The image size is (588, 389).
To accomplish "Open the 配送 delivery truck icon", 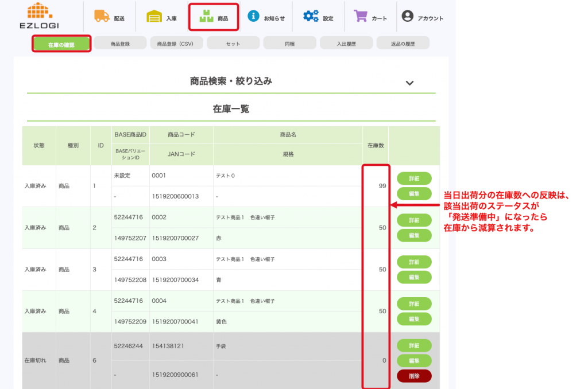I will click(102, 17).
